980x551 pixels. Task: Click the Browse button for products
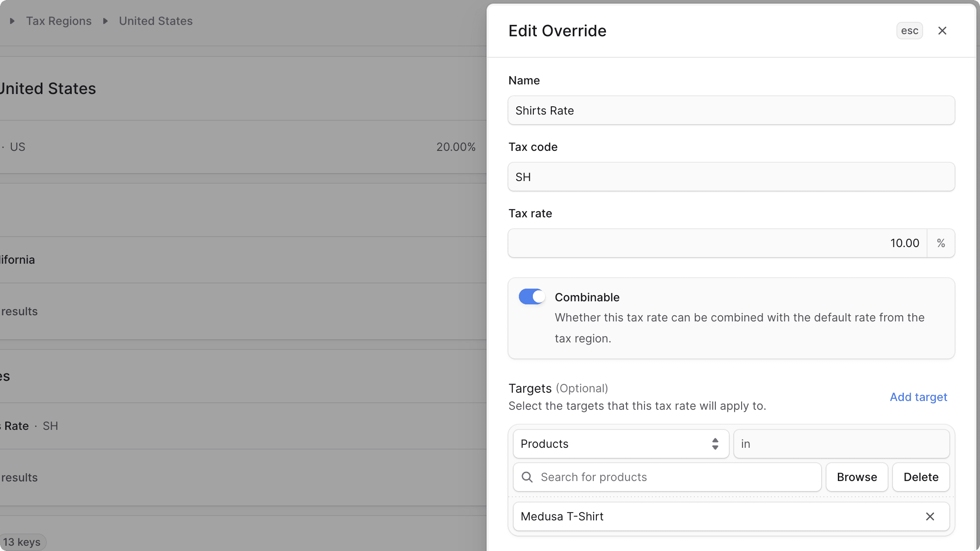click(x=857, y=477)
